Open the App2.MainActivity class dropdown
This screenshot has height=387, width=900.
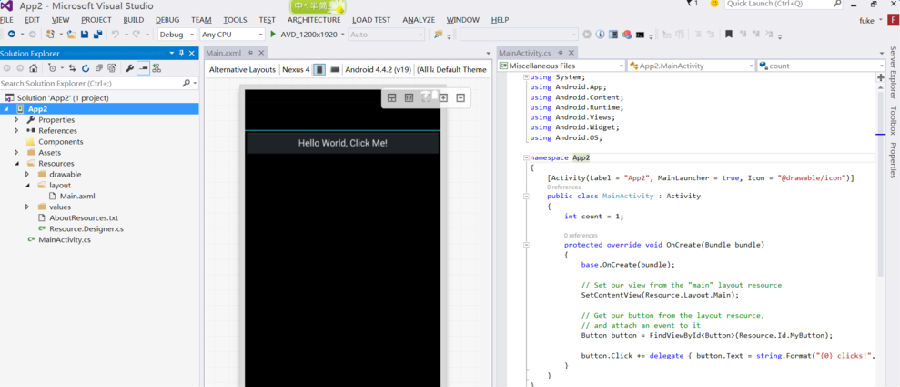tap(751, 66)
